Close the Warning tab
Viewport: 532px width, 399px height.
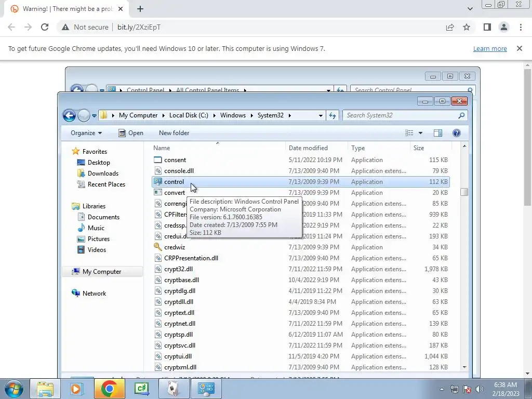click(x=121, y=9)
